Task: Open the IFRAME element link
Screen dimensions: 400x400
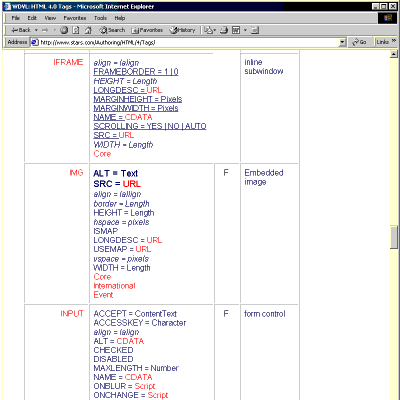Action: (68, 62)
